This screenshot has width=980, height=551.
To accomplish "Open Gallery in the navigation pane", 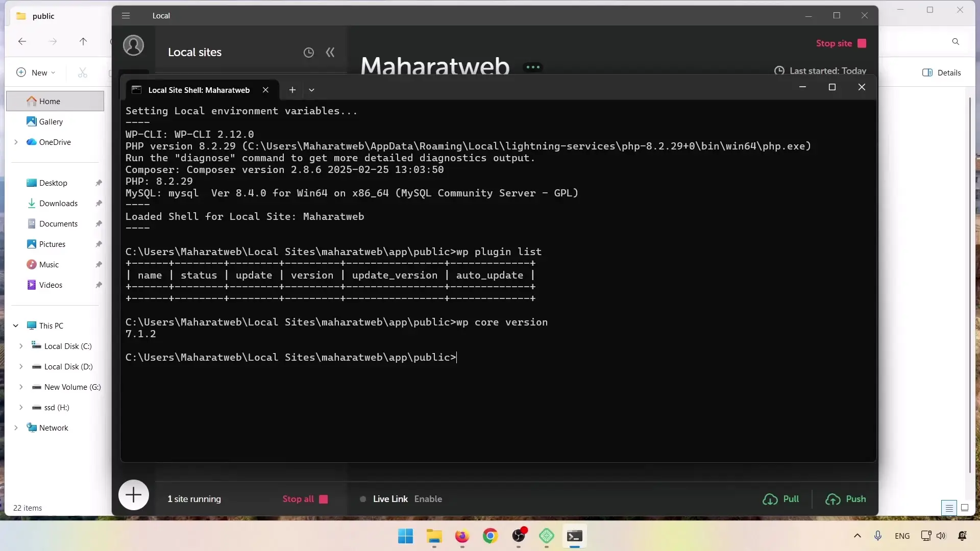I will (x=51, y=121).
